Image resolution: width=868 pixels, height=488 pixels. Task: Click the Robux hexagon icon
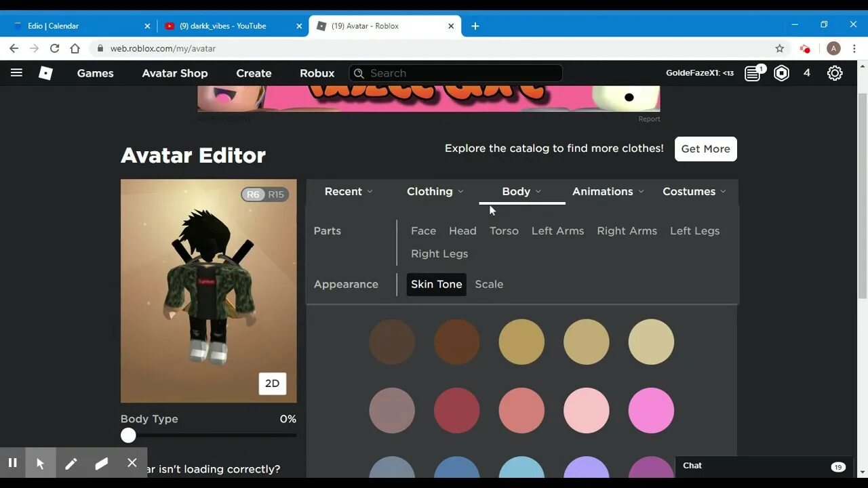point(781,73)
